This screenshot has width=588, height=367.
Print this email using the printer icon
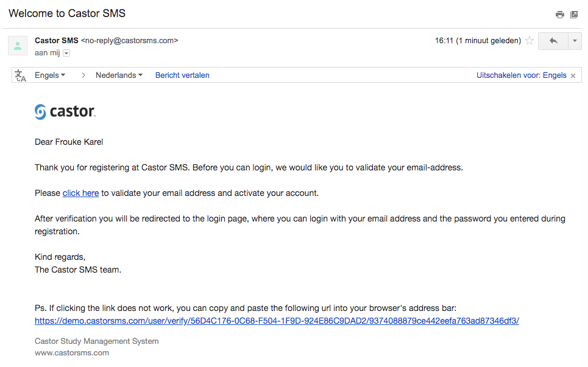[x=559, y=15]
